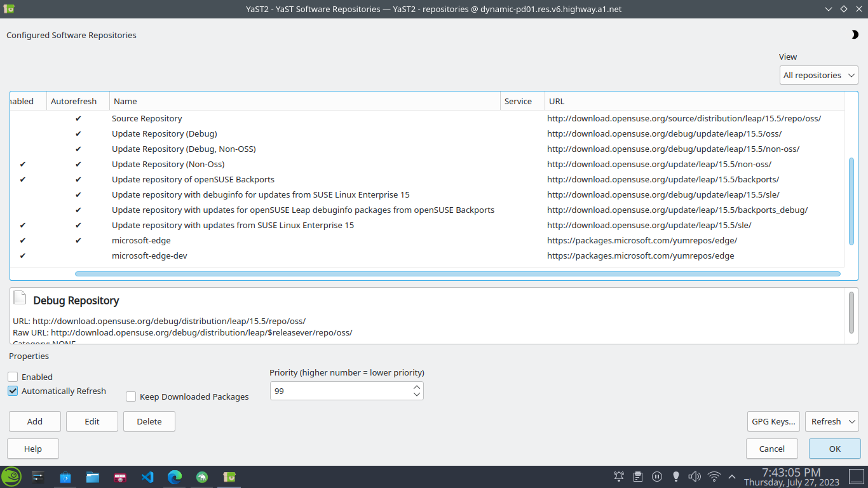Image resolution: width=868 pixels, height=488 pixels.
Task: Click the notification bell in system tray
Action: point(618,476)
